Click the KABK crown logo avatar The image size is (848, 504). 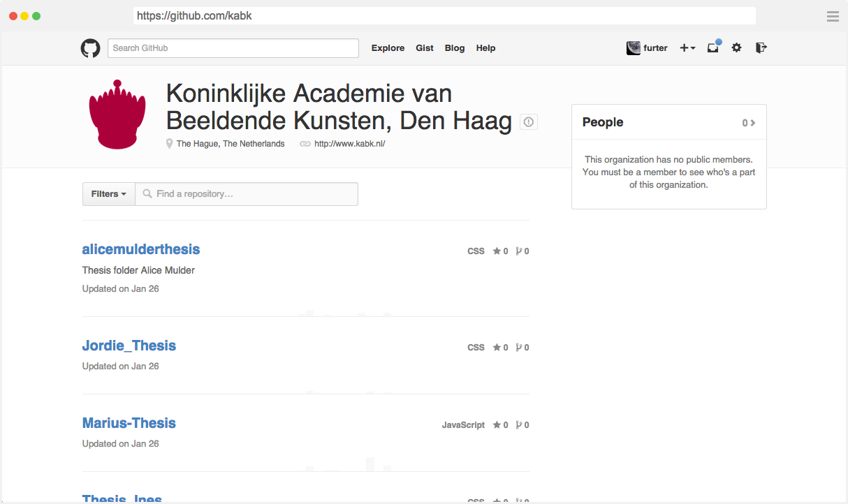117,114
